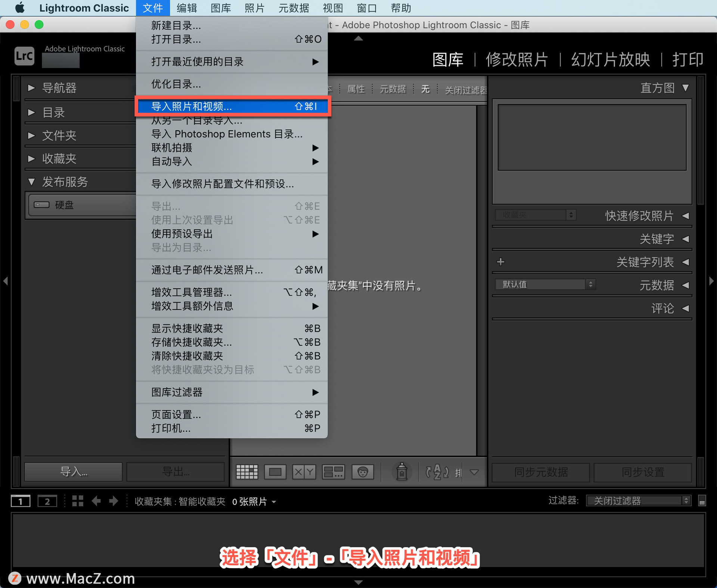Switch to Grid view icon

click(247, 472)
